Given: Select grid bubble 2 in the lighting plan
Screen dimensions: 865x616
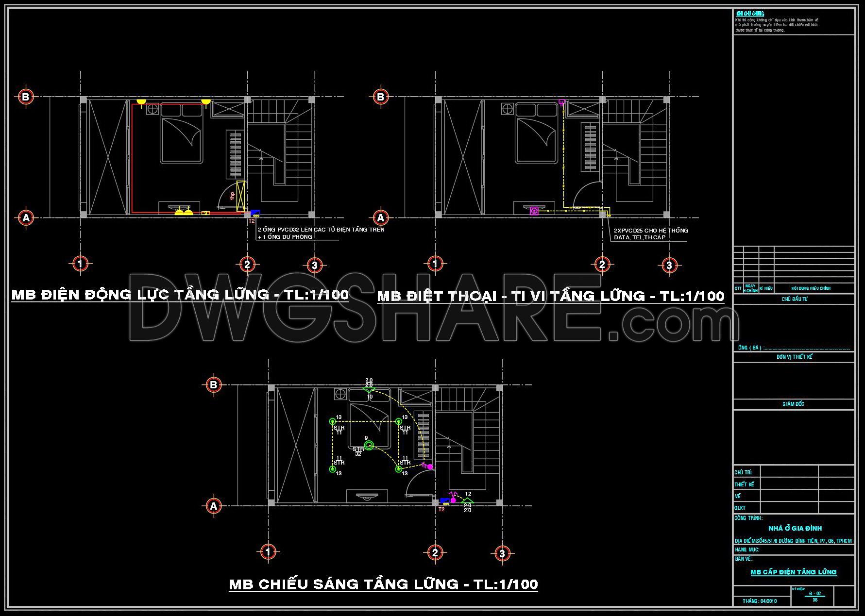Looking at the screenshot, I should coord(435,552).
